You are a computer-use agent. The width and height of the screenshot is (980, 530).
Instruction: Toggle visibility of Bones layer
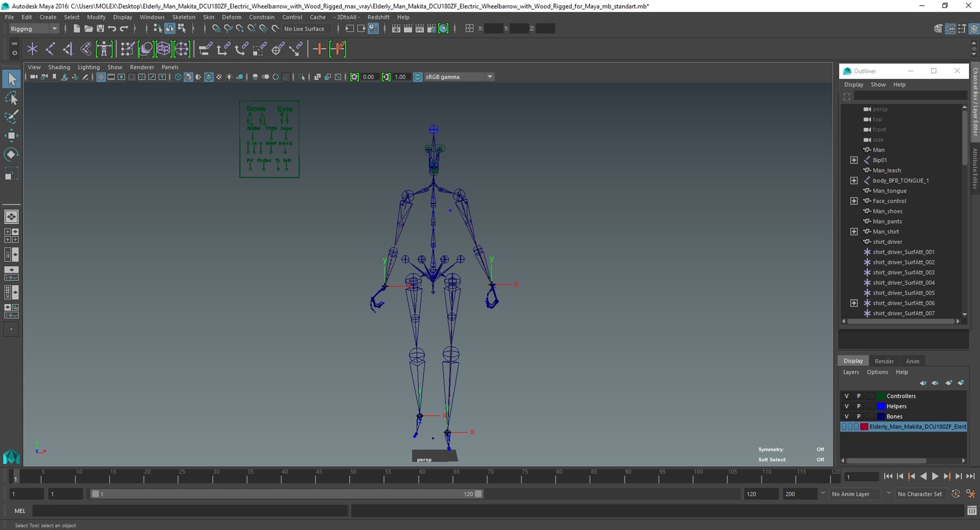pyautogui.click(x=846, y=416)
